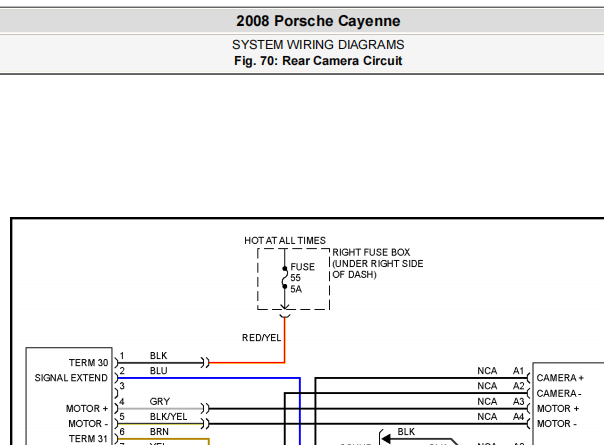Click "MOTOR -" beside the BLK/YEL wire pin 5

[88, 423]
